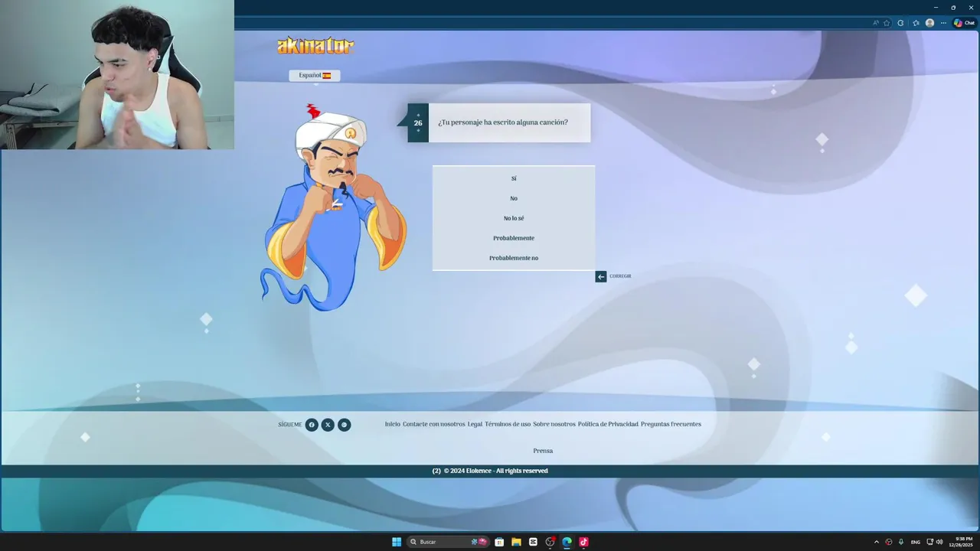Image resolution: width=980 pixels, height=551 pixels.
Task: Open File Explorer from taskbar
Action: coord(516,542)
